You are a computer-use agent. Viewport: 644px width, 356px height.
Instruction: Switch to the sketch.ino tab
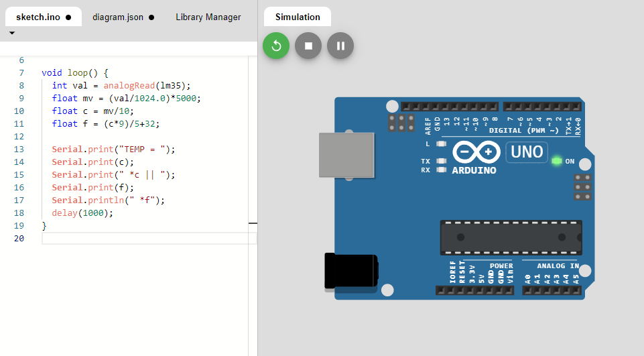click(44, 17)
